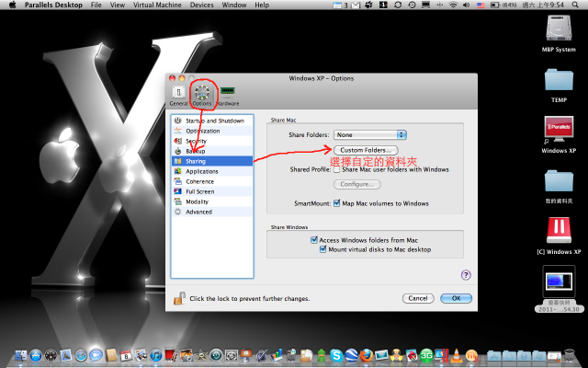This screenshot has height=368, width=588.
Task: Open Google Earth from the dock
Action: 351,355
